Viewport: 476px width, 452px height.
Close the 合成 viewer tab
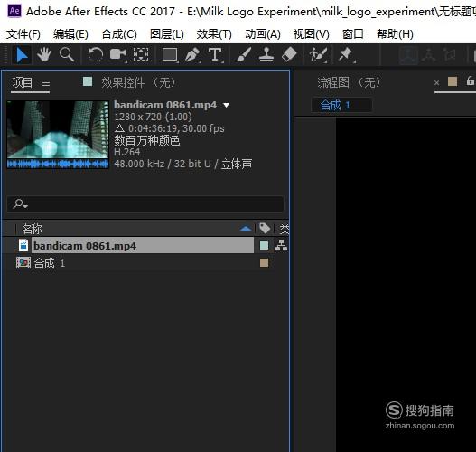click(x=436, y=82)
